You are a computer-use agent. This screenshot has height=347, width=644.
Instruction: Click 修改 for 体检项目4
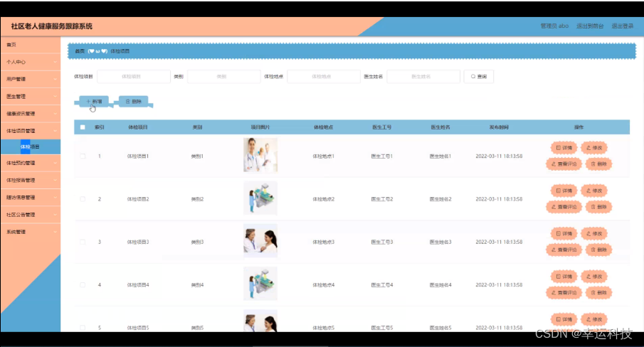tap(594, 277)
